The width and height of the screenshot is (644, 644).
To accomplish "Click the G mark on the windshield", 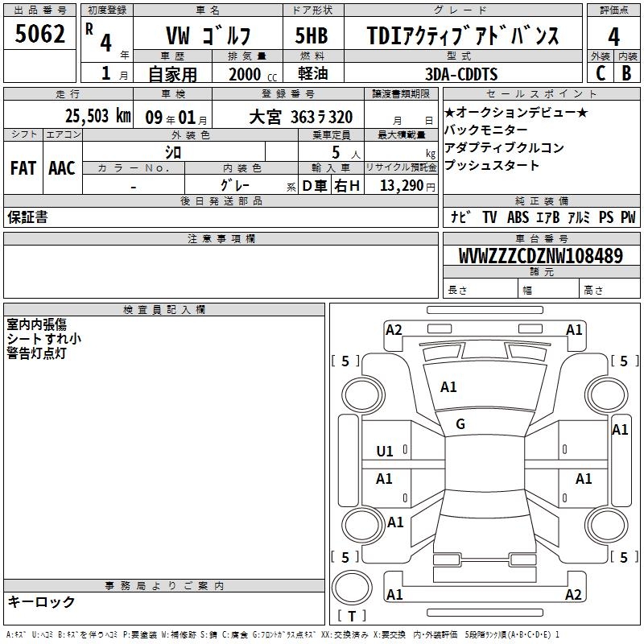I will pyautogui.click(x=460, y=424).
